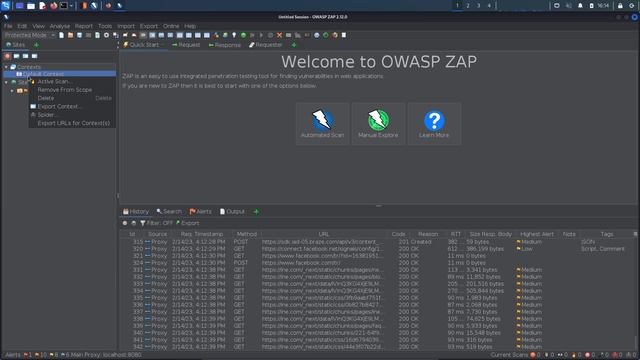
Task: Select Default Context tree item
Action: pyautogui.click(x=40, y=74)
